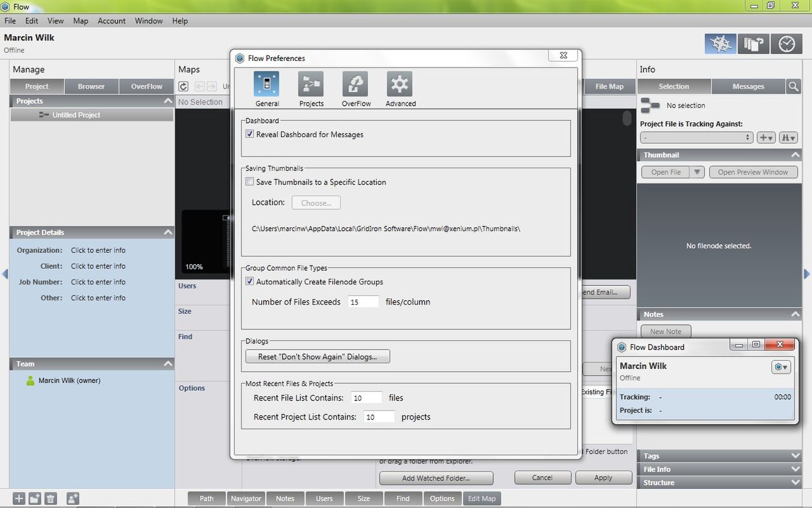Image resolution: width=812 pixels, height=508 pixels.
Task: Collapse the Thumbnail section
Action: click(x=795, y=155)
